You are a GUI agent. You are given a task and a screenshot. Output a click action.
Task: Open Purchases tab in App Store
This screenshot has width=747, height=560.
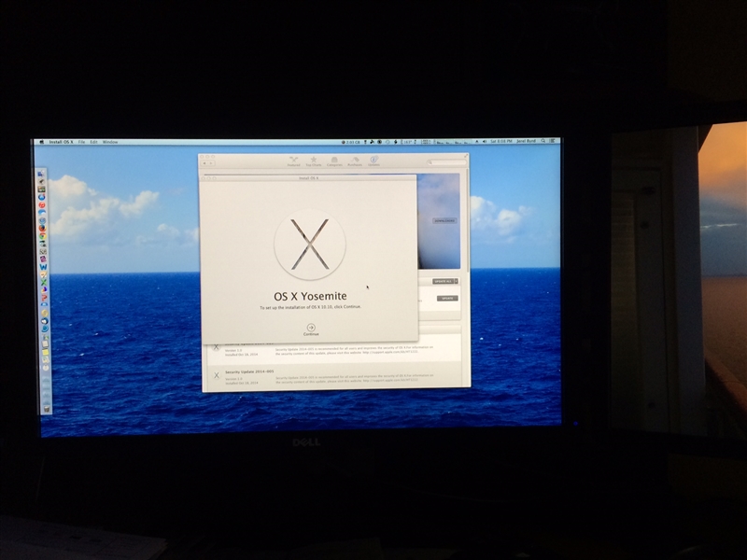pos(355,161)
